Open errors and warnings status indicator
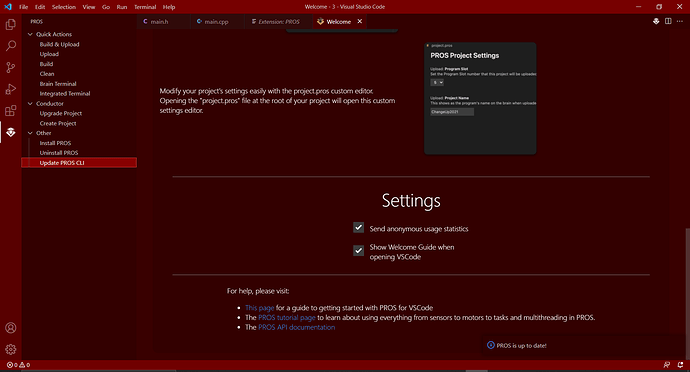 pyautogui.click(x=18, y=365)
